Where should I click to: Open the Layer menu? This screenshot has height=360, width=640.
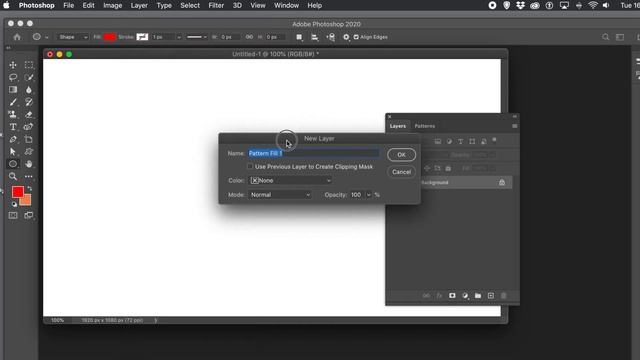pos(139,5)
